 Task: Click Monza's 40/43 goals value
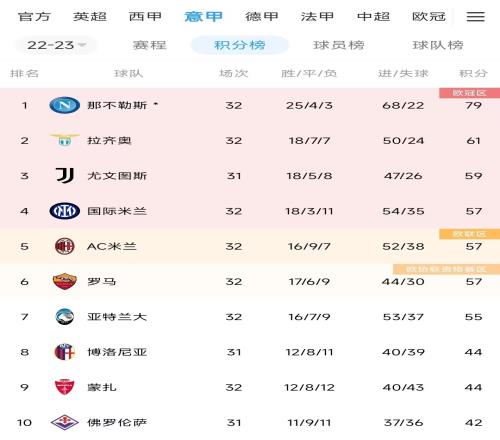[x=403, y=387]
